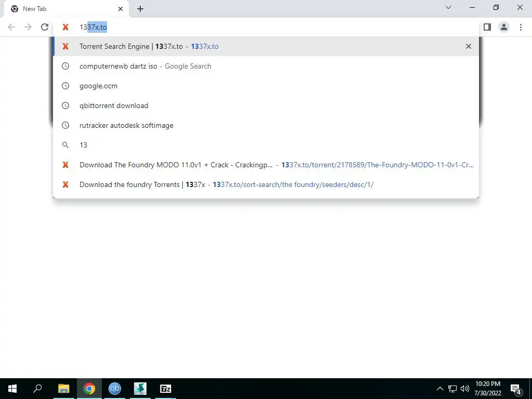Choose qbittorrent download suggestion
This screenshot has height=399, width=532.
(x=266, y=105)
